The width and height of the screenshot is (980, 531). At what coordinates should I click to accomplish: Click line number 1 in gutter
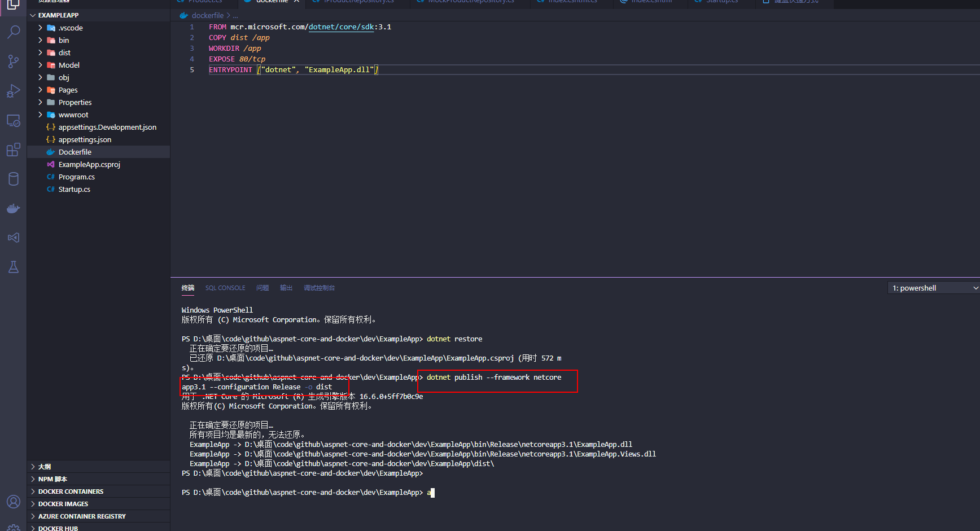(192, 27)
